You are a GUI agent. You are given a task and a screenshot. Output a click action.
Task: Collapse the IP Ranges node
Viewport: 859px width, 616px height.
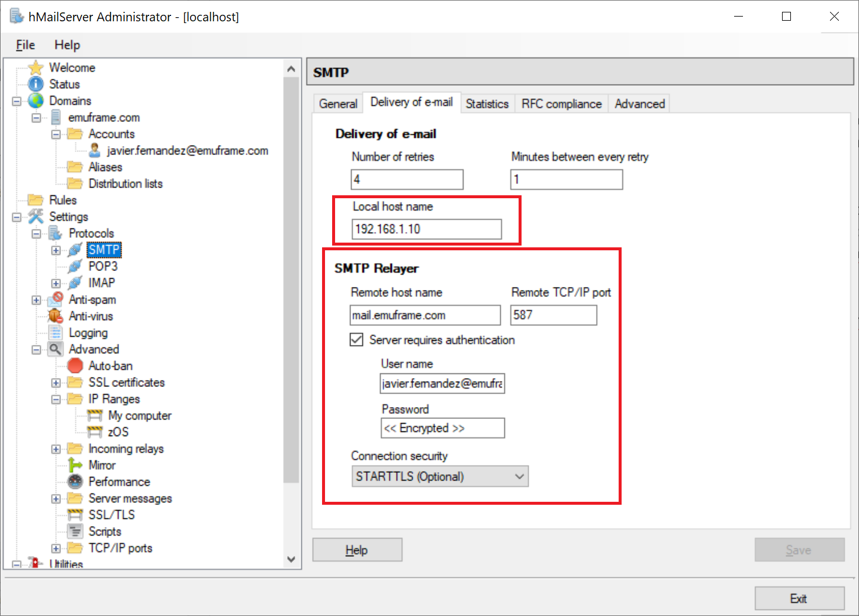(56, 399)
